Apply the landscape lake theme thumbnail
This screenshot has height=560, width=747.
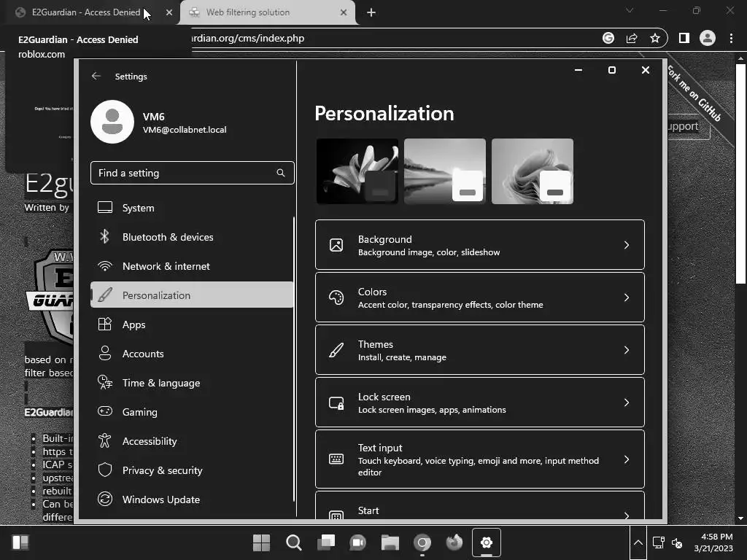click(x=445, y=171)
